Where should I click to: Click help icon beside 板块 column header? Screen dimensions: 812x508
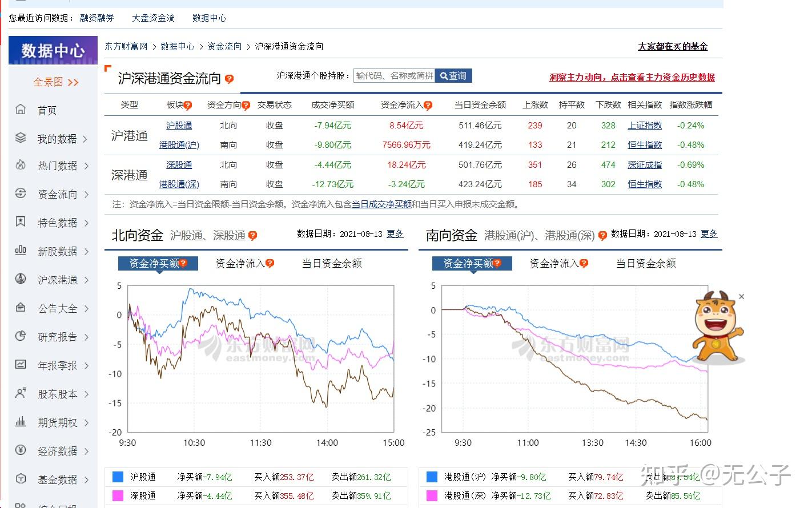[x=188, y=105]
